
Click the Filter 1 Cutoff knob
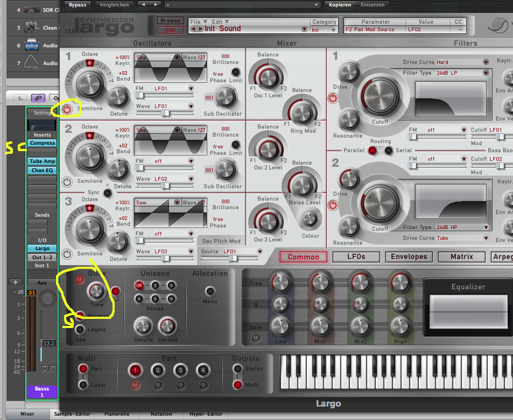pos(380,97)
